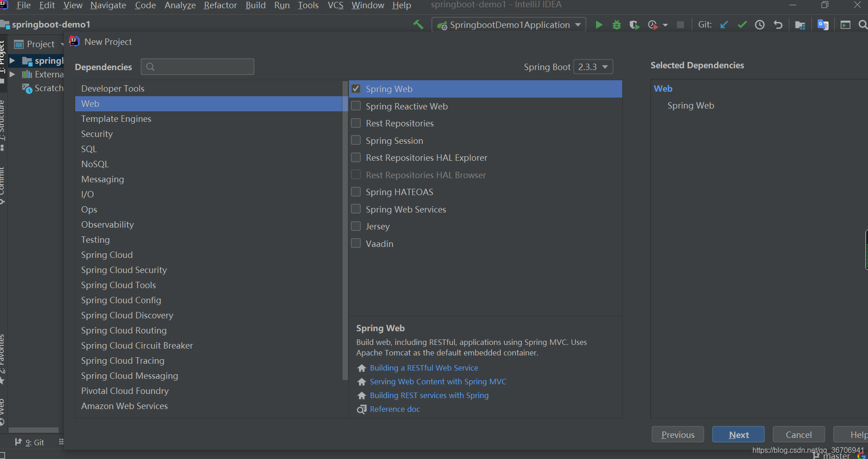Expand the External Libraries tree node
The image size is (868, 459).
(x=13, y=74)
